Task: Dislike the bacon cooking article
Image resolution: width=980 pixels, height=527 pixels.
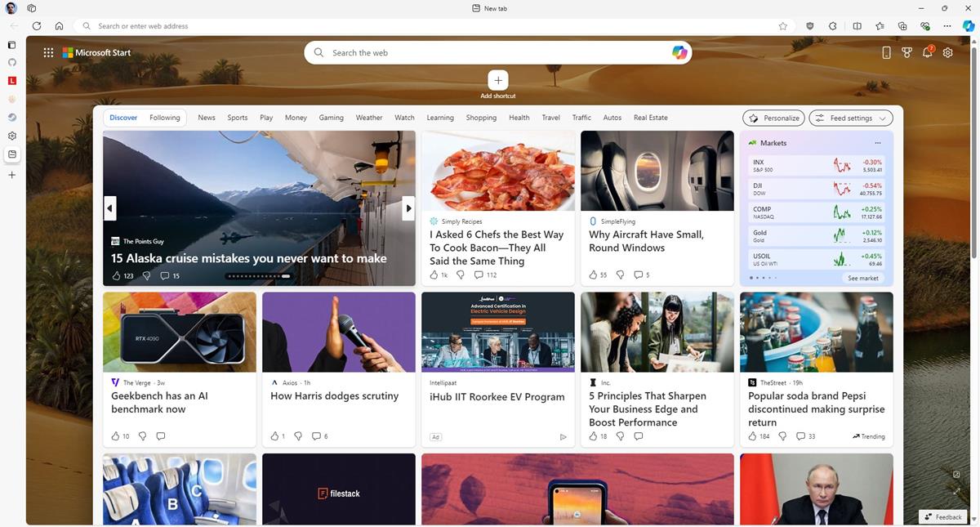Action: tap(460, 275)
